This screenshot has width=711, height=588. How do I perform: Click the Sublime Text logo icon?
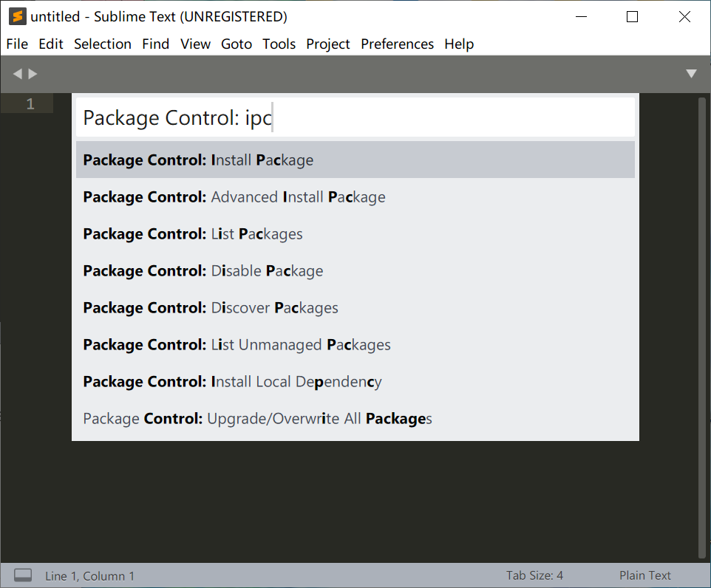(x=16, y=16)
